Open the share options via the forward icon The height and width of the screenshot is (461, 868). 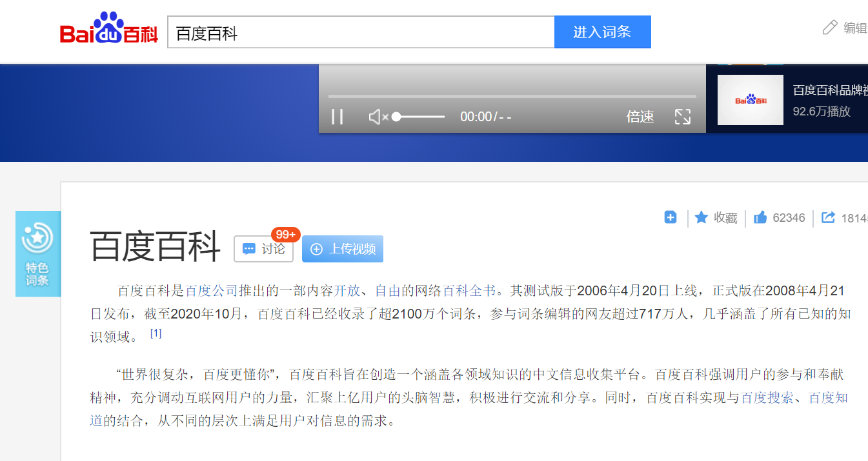pyautogui.click(x=828, y=218)
